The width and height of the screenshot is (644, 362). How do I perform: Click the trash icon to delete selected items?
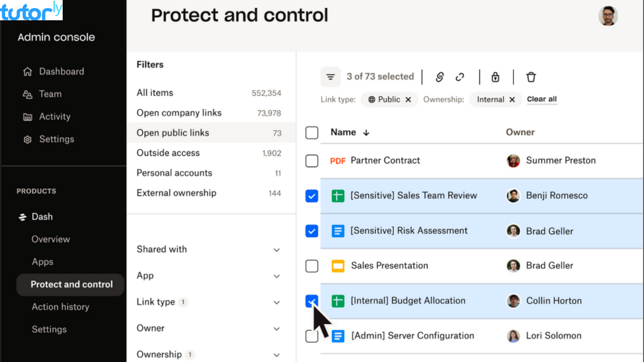tap(531, 77)
